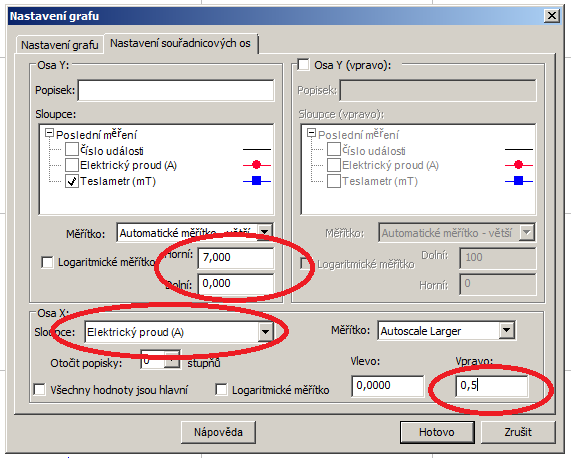
Task: Open help with the Nápověda button
Action: click(x=218, y=432)
